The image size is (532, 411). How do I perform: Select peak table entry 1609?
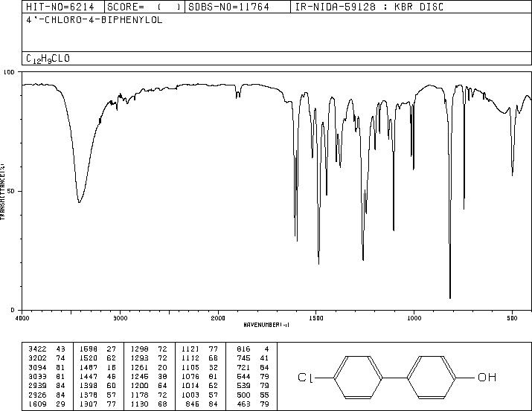(x=37, y=404)
